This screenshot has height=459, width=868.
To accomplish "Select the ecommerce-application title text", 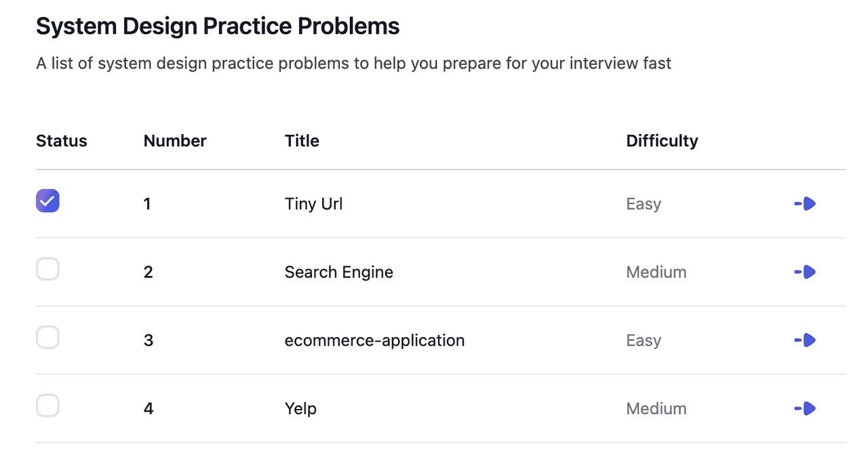I will pos(374,340).
